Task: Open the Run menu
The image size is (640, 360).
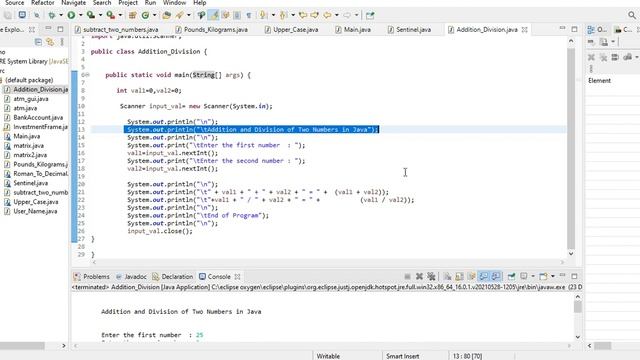Action: tap(150, 3)
